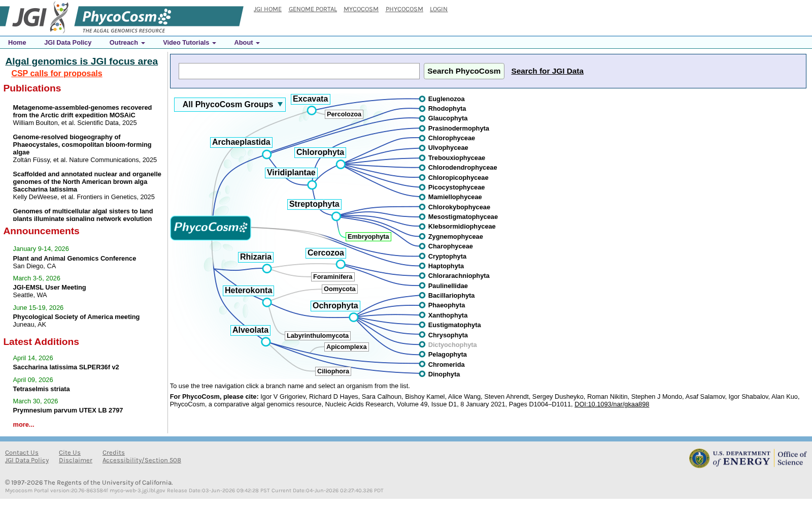812x508 pixels.
Task: Go to GENOME PORTAL in top navigation
Action: [313, 9]
